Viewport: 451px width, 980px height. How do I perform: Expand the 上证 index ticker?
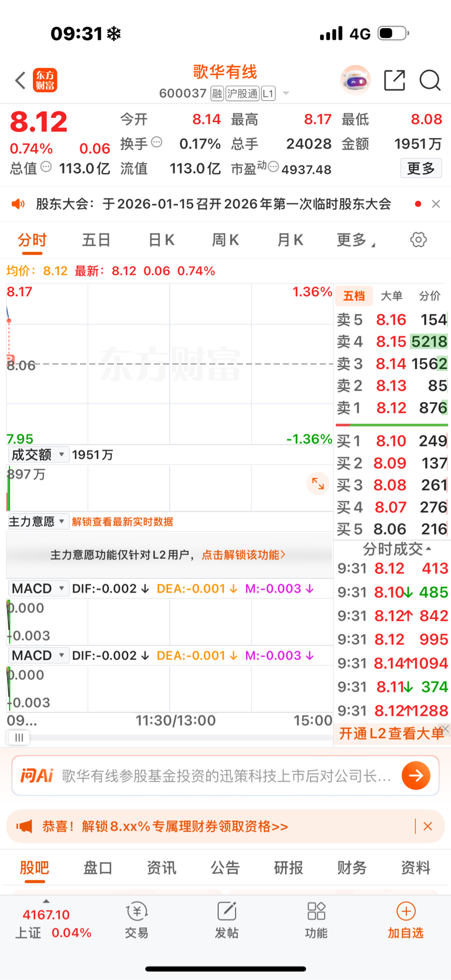pyautogui.click(x=46, y=901)
